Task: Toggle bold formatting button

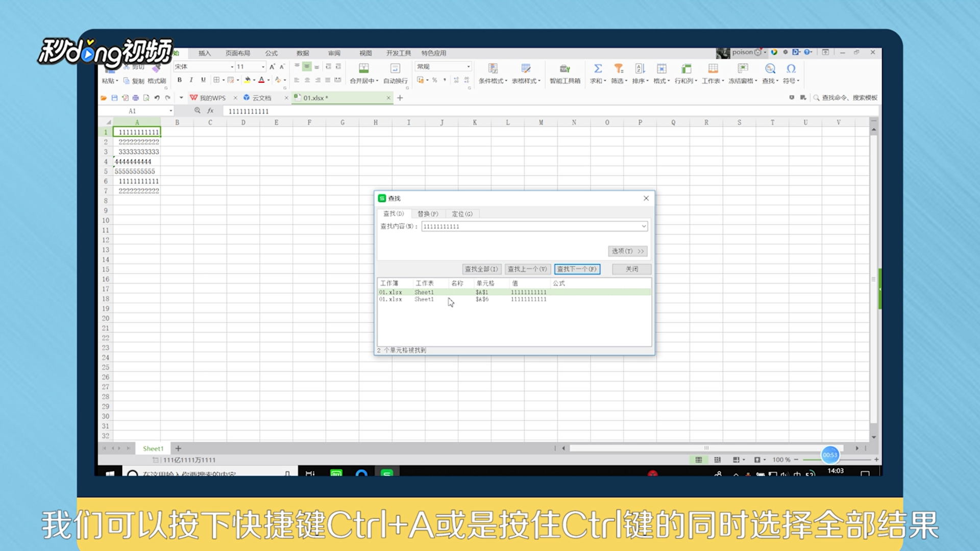Action: coord(179,80)
